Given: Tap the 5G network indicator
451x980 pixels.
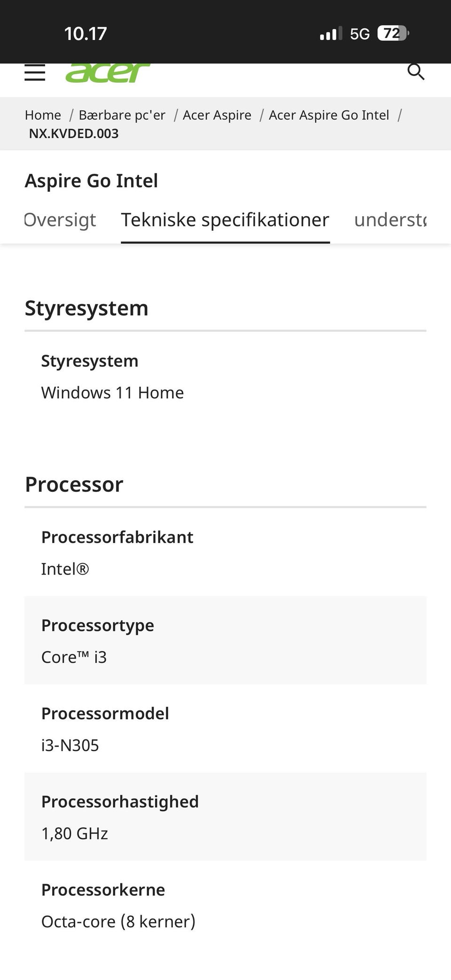Looking at the screenshot, I should (x=360, y=34).
